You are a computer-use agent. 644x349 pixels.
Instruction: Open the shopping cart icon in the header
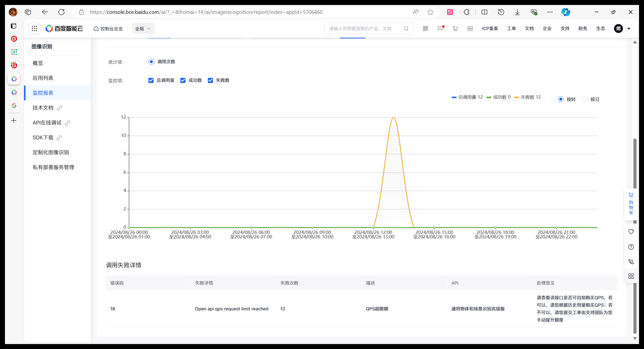(455, 29)
